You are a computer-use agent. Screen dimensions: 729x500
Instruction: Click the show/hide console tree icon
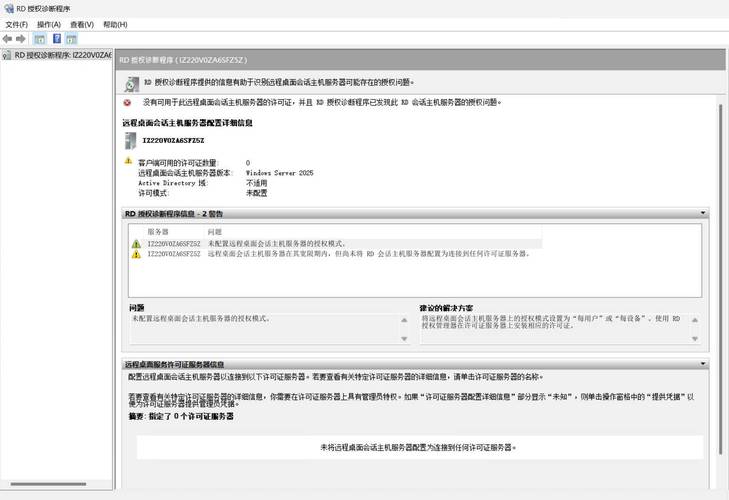point(39,38)
